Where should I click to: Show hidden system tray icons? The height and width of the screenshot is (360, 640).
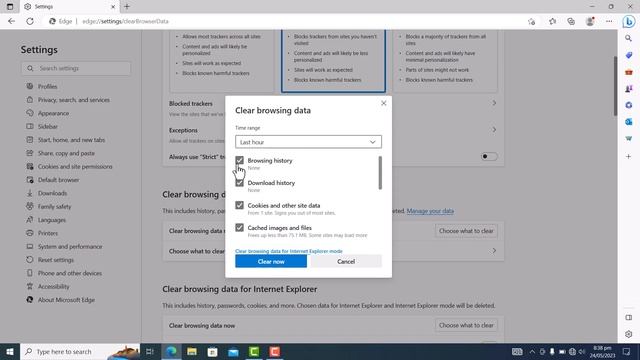click(x=532, y=351)
